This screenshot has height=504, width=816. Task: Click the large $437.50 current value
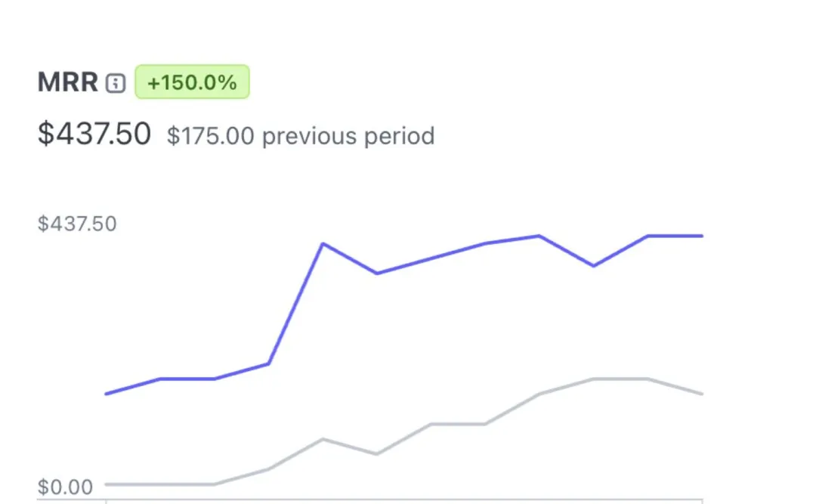[94, 135]
